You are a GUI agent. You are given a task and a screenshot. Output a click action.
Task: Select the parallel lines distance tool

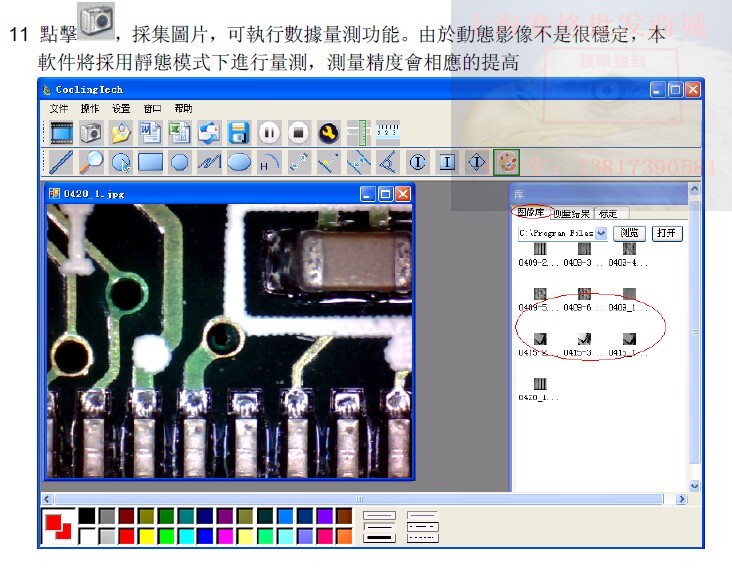pyautogui.click(x=359, y=162)
